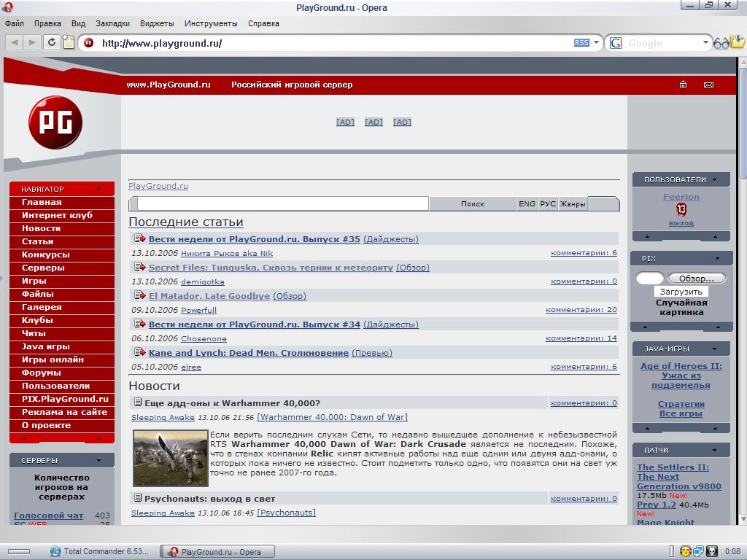Image resolution: width=747 pixels, height=560 pixels.
Task: Open the Инструменты menu
Action: click(x=212, y=23)
